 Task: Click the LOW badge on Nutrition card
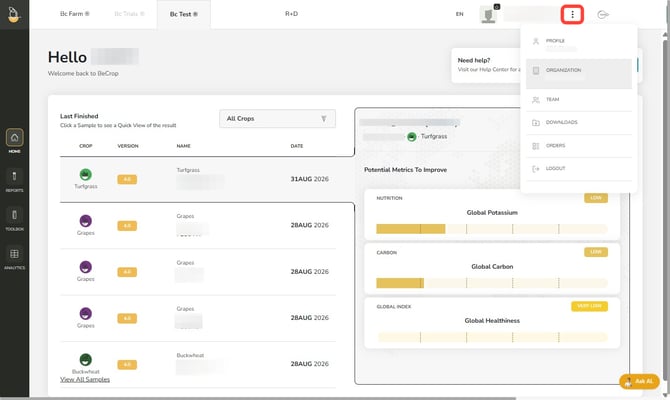click(596, 198)
